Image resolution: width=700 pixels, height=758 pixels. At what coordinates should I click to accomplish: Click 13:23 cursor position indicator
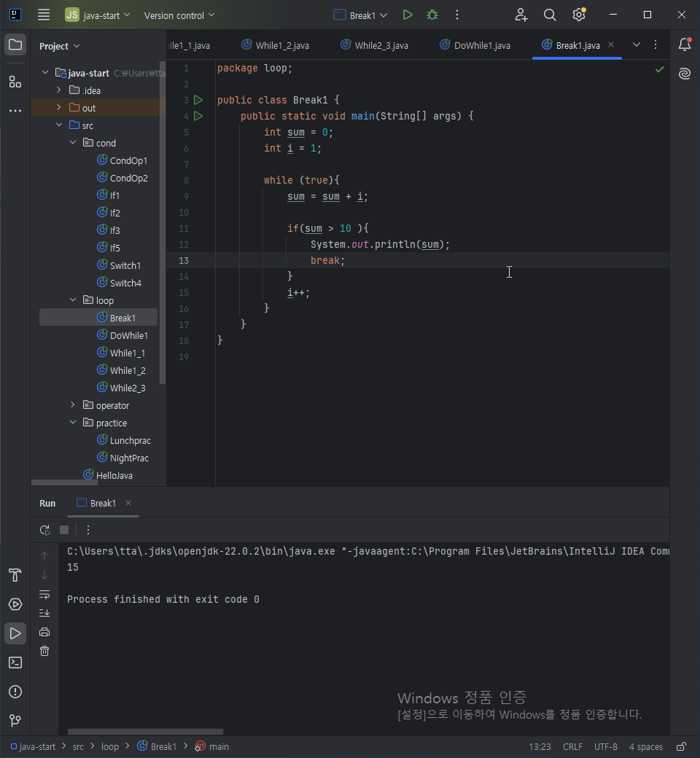(x=540, y=747)
